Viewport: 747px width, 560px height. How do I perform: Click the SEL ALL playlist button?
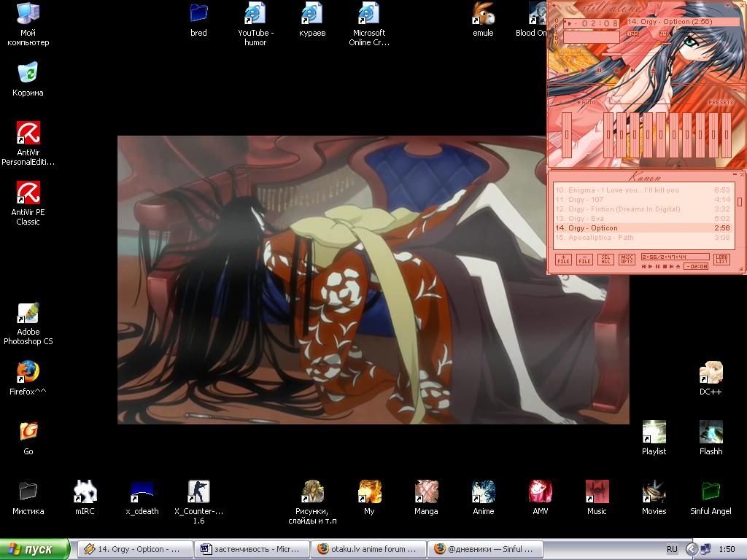(x=605, y=259)
